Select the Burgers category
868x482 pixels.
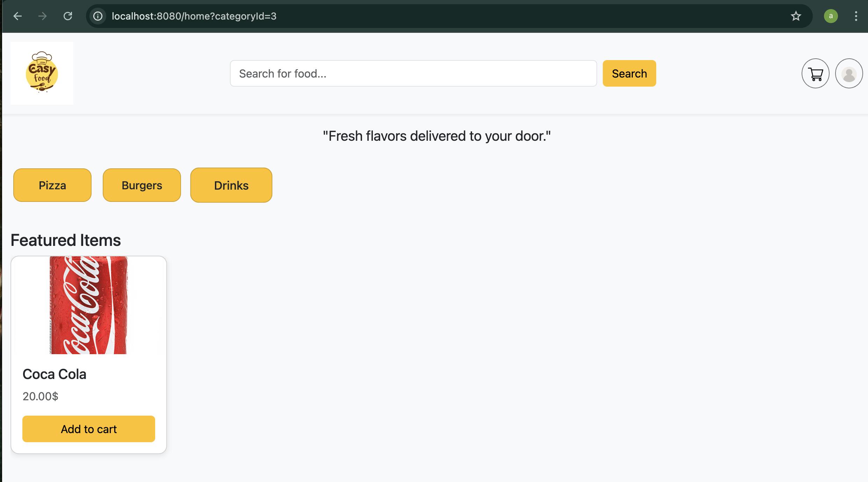(142, 185)
